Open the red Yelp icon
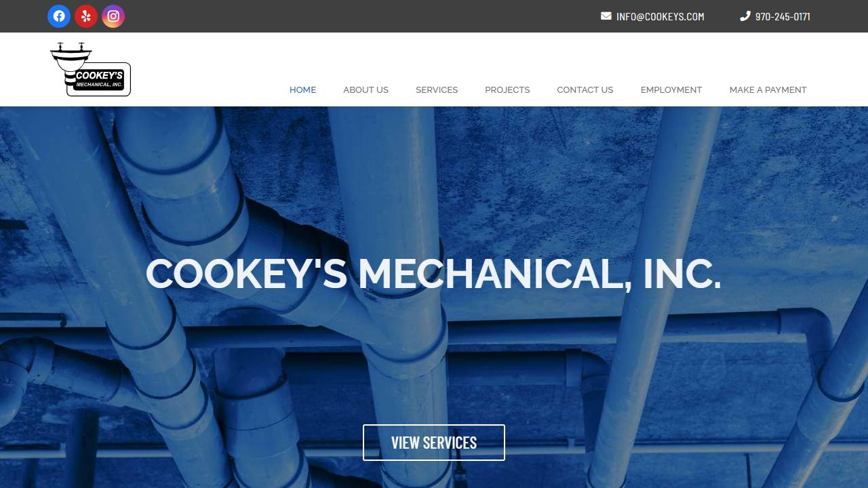 (86, 16)
